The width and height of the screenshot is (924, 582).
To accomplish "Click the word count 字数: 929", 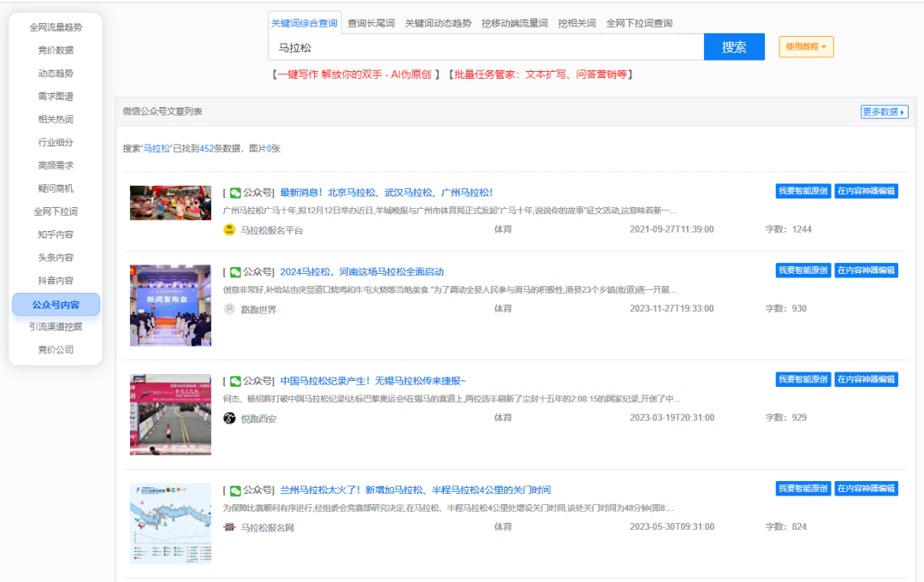I will pos(786,418).
